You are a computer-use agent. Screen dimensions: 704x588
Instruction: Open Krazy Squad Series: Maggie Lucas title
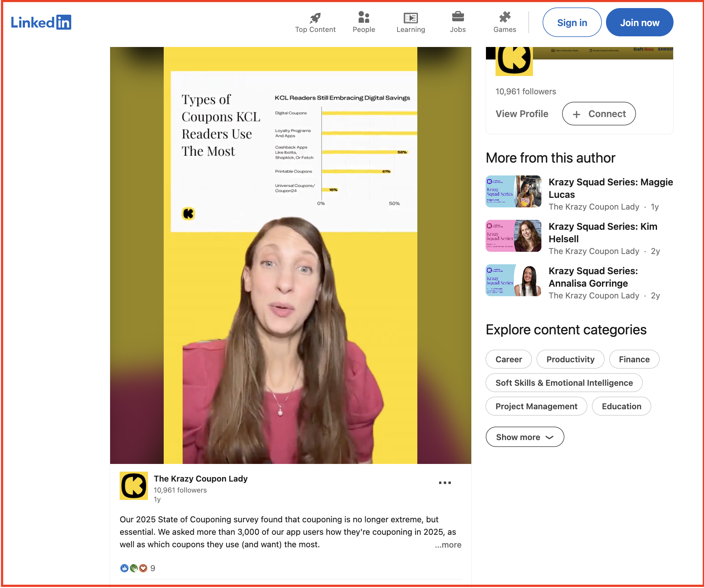[x=610, y=188]
